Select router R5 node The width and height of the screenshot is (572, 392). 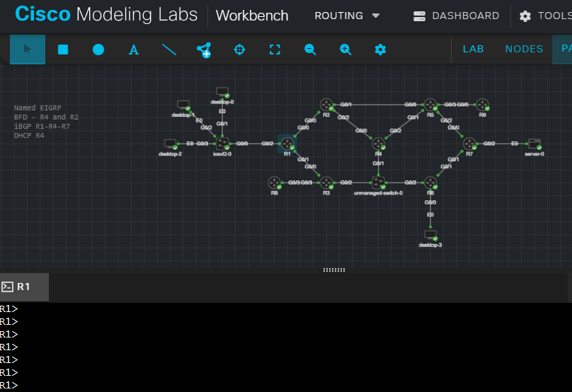pos(430,105)
